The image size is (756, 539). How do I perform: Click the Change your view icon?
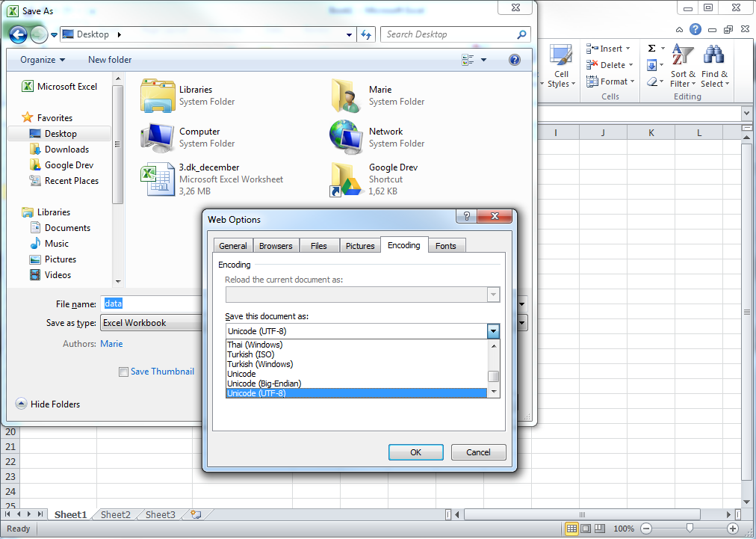(468, 60)
